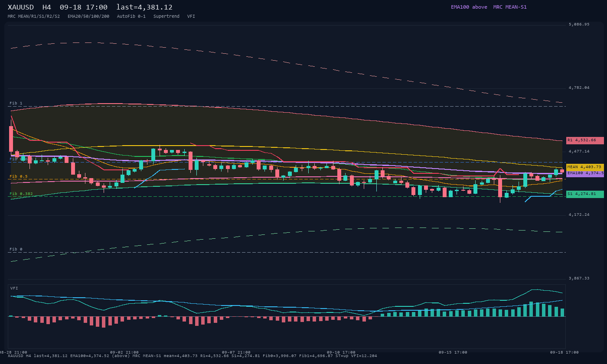Click the Fib 1 level label
Viewport: 607px width, 364px height.
(16, 103)
